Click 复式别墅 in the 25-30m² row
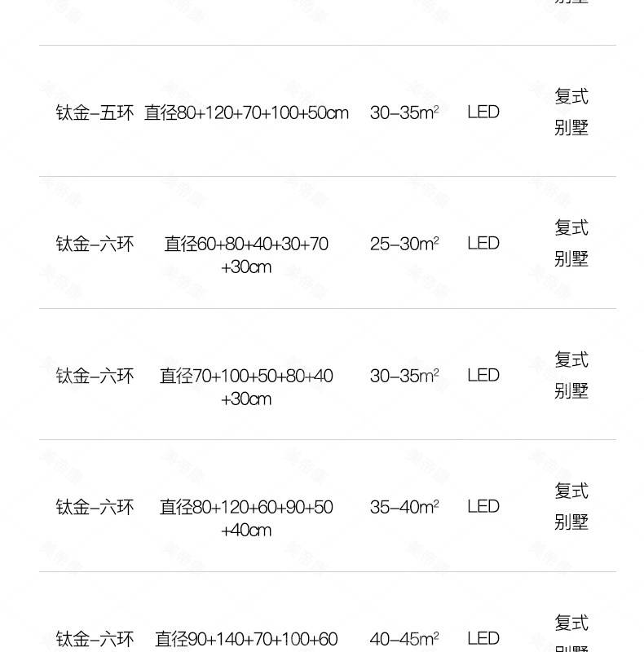644x652 pixels. pos(571,243)
